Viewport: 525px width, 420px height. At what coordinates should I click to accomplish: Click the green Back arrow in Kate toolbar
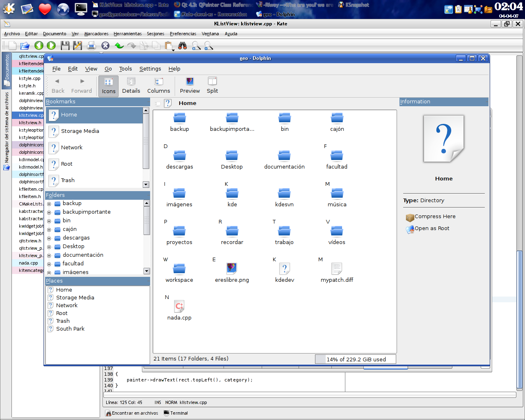[x=39, y=46]
